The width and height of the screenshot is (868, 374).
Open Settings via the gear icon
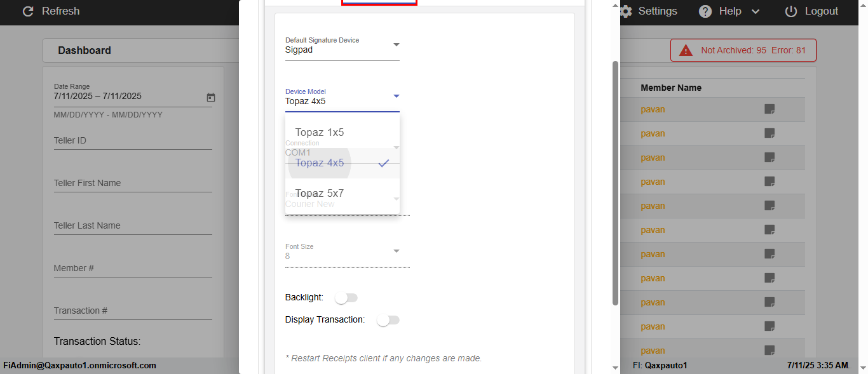(x=626, y=11)
